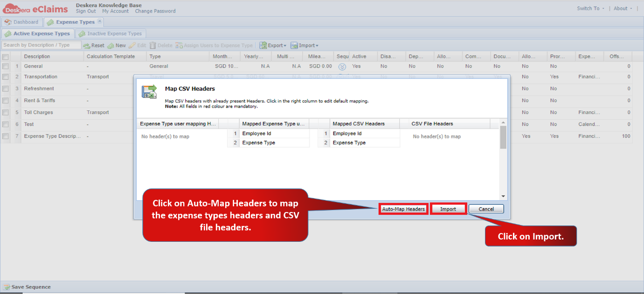The image size is (644, 294).
Task: Click the Dashboard tab icon
Action: tap(8, 22)
